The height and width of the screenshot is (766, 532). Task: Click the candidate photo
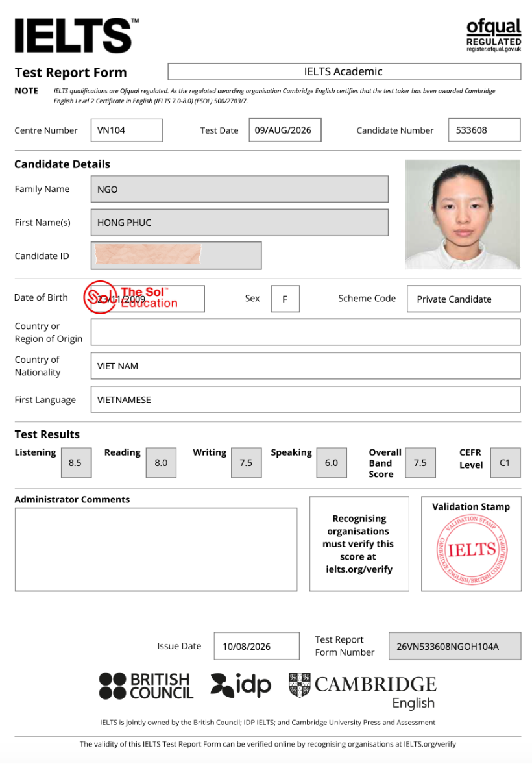(x=462, y=214)
